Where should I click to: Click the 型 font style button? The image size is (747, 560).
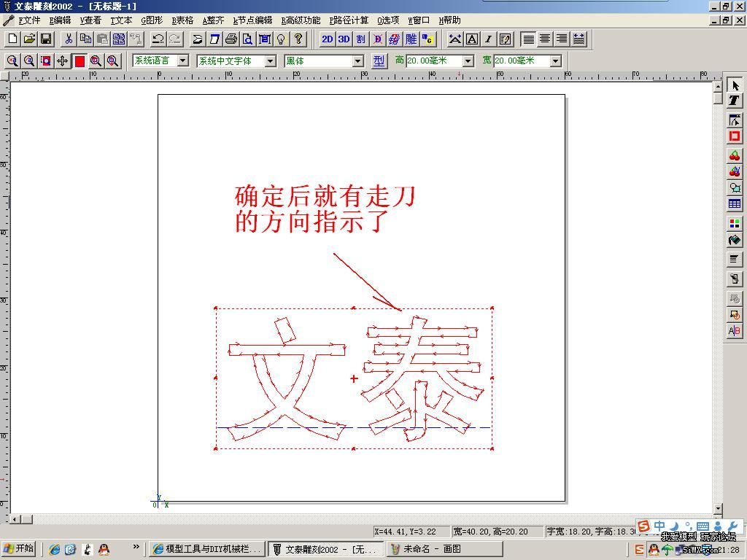tap(379, 61)
